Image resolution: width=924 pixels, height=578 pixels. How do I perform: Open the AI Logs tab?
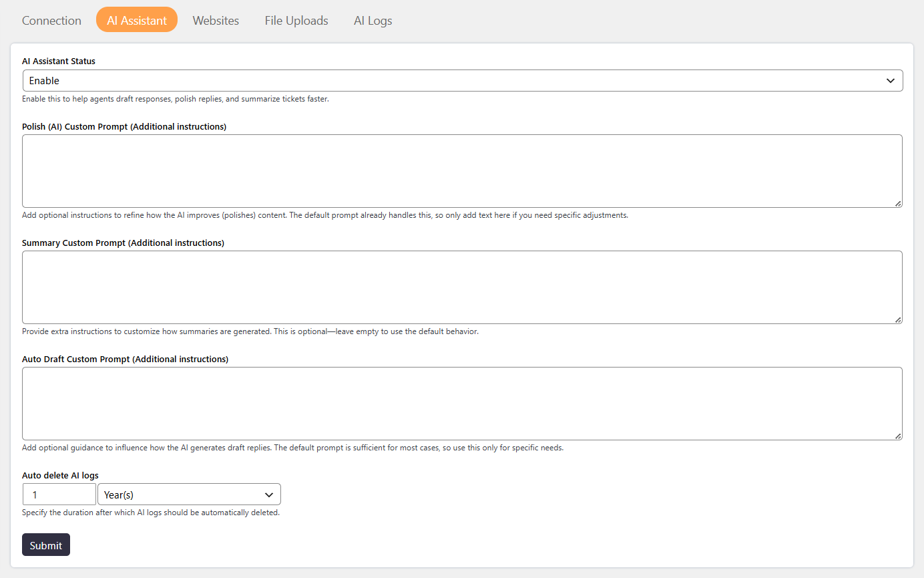click(x=373, y=21)
